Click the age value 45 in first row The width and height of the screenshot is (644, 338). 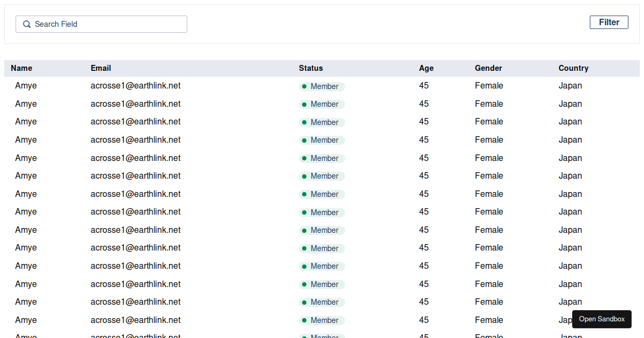(424, 86)
